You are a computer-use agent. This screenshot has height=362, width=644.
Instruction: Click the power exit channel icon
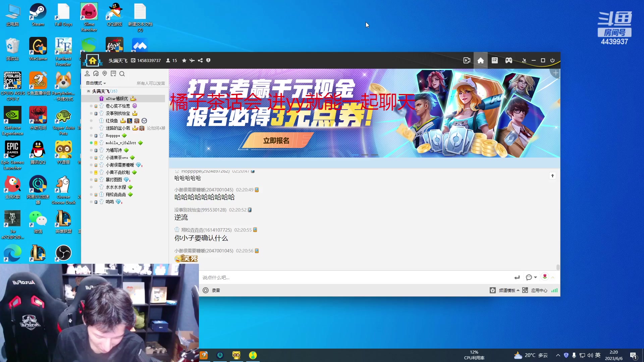point(552,60)
